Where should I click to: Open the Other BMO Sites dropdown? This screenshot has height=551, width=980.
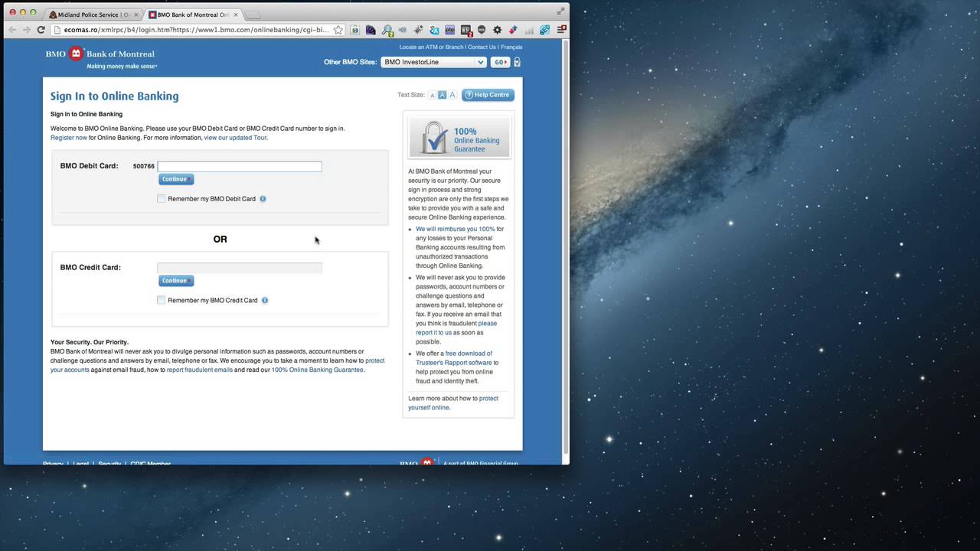[433, 62]
